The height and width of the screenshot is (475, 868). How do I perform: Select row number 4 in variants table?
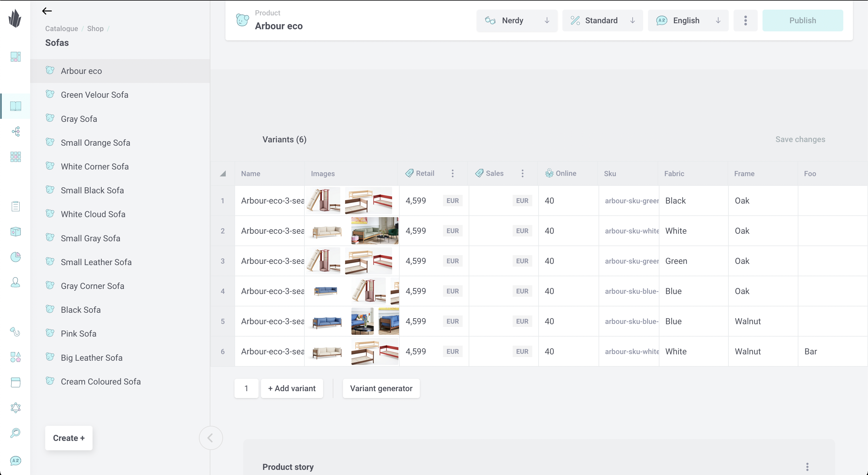tap(223, 291)
